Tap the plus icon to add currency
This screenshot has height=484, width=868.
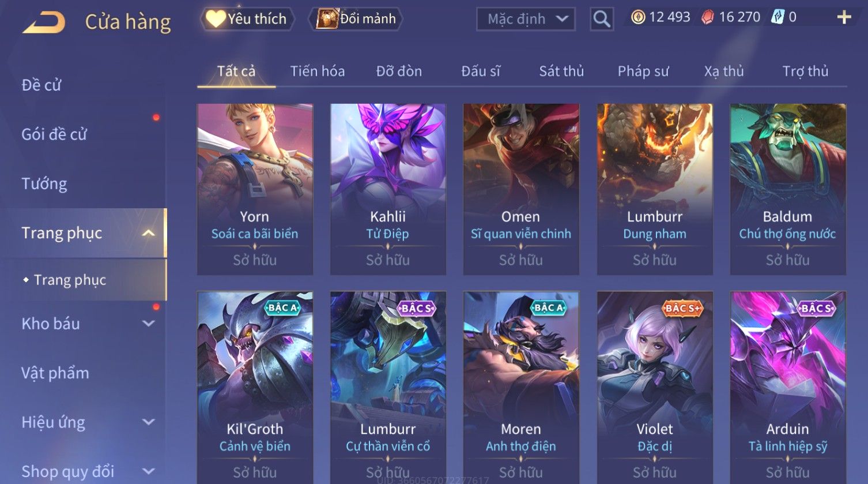click(x=844, y=17)
